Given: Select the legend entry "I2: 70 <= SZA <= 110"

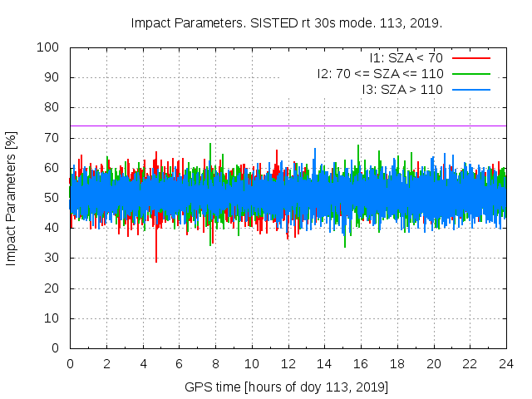Looking at the screenshot, I should click(x=380, y=73).
